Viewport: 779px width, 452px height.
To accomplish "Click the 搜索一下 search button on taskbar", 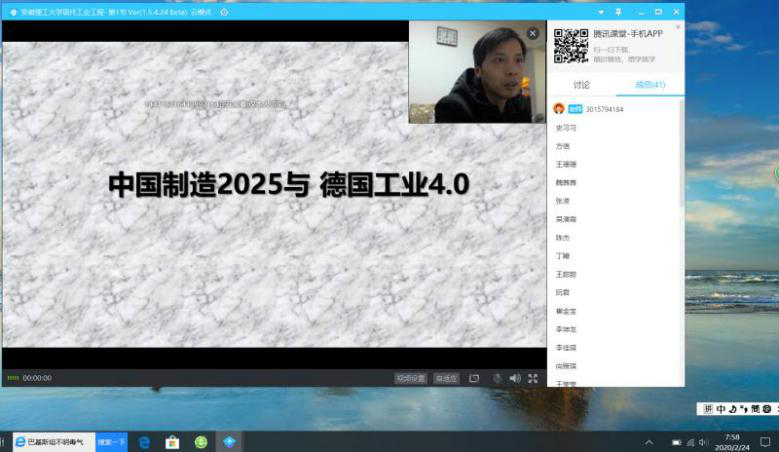I will pos(111,441).
